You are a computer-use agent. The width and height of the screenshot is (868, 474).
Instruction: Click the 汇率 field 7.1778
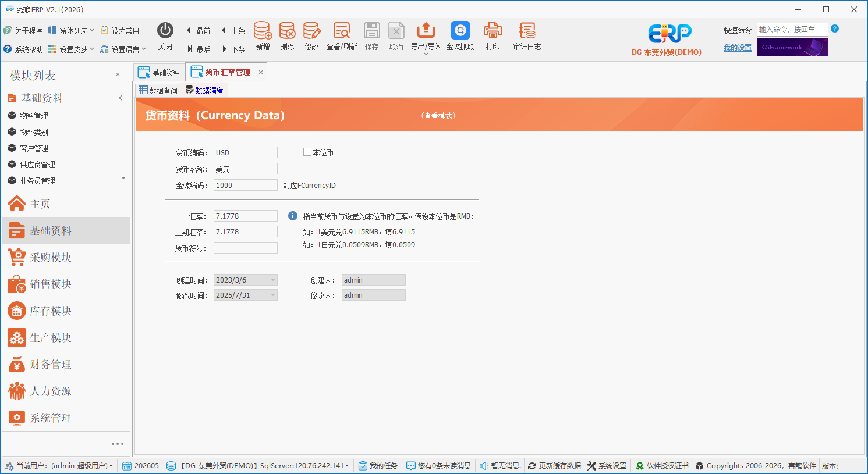pyautogui.click(x=246, y=216)
